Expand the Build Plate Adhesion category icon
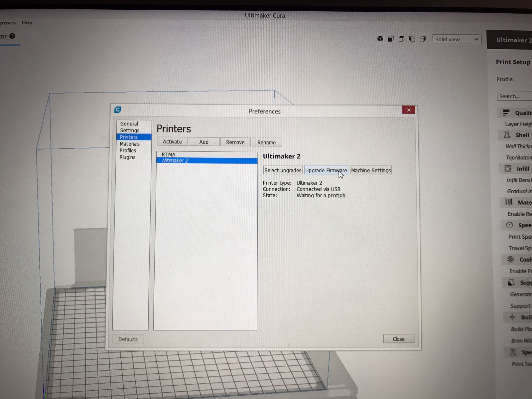 coord(512,317)
